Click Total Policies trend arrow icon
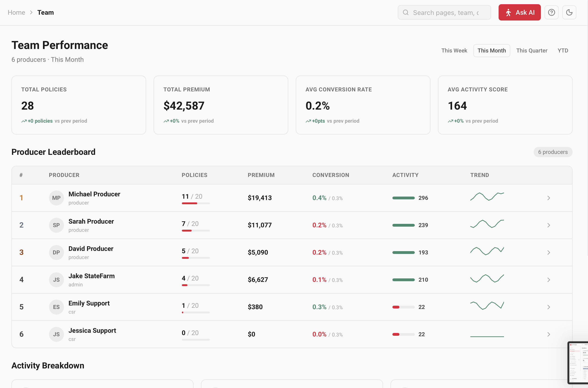Screen dimensions: 588x388 click(24, 121)
